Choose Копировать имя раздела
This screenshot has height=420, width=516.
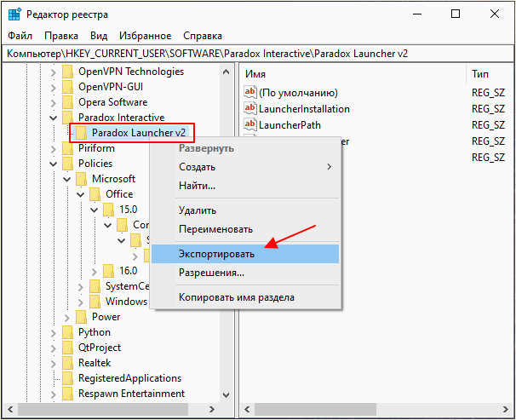245,297
